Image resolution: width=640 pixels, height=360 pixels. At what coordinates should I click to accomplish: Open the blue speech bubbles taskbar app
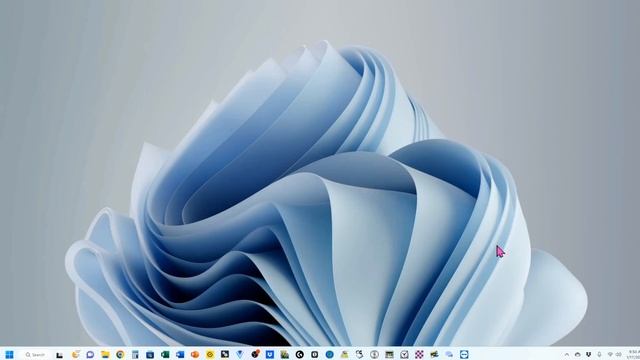(x=449, y=354)
